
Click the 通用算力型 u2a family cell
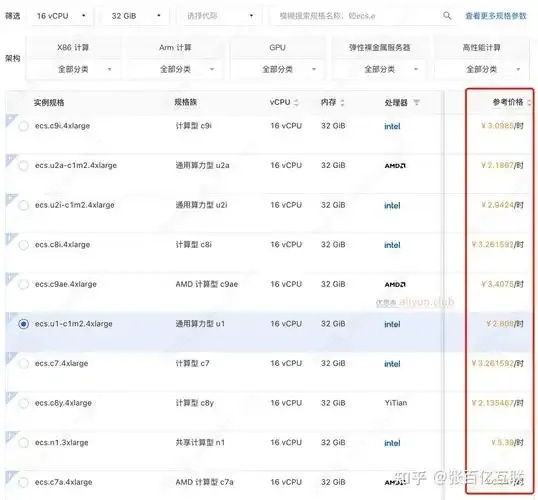202,165
